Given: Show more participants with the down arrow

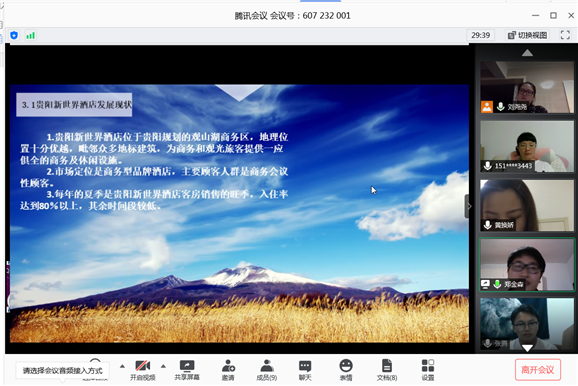Looking at the screenshot, I should tap(527, 348).
